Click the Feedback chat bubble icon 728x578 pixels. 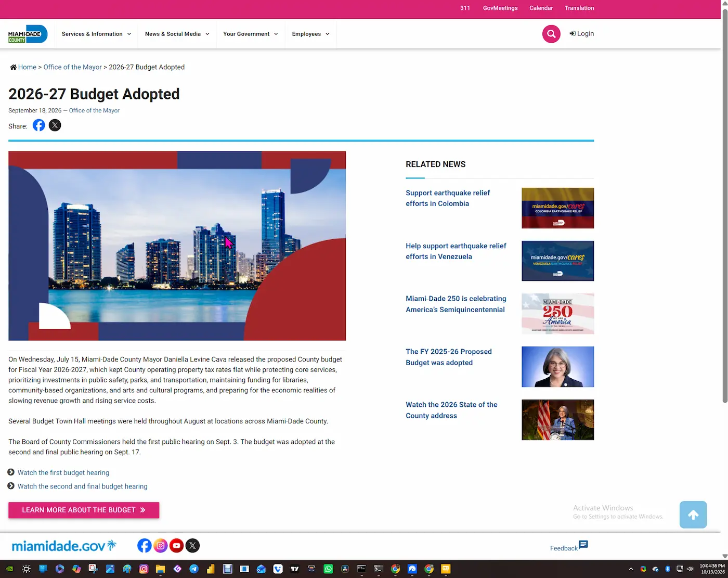click(583, 544)
